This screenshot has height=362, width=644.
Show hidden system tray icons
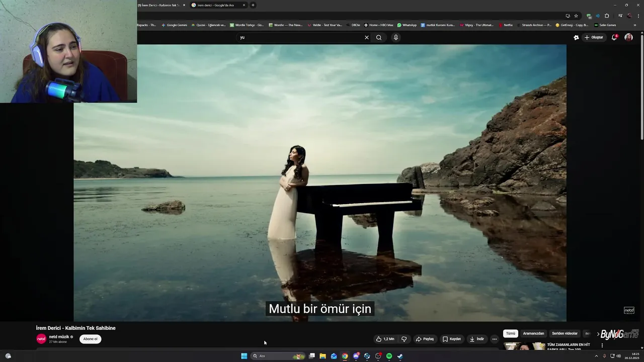pyautogui.click(x=596, y=356)
